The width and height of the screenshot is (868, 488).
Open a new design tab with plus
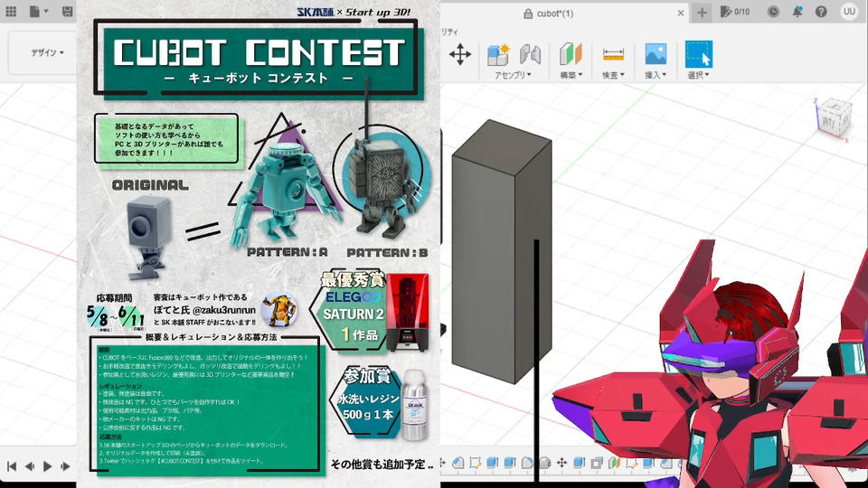[x=702, y=13]
